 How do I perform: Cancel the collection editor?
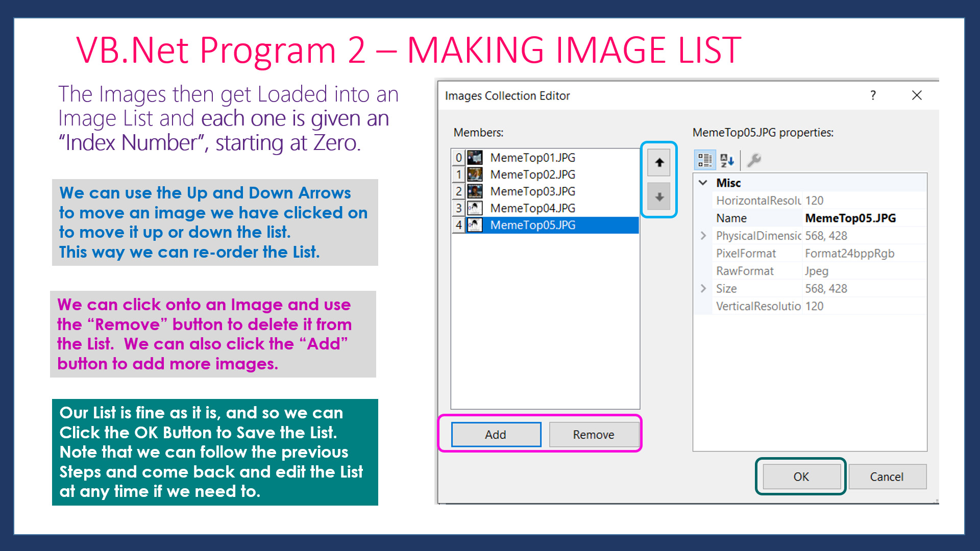pyautogui.click(x=887, y=477)
